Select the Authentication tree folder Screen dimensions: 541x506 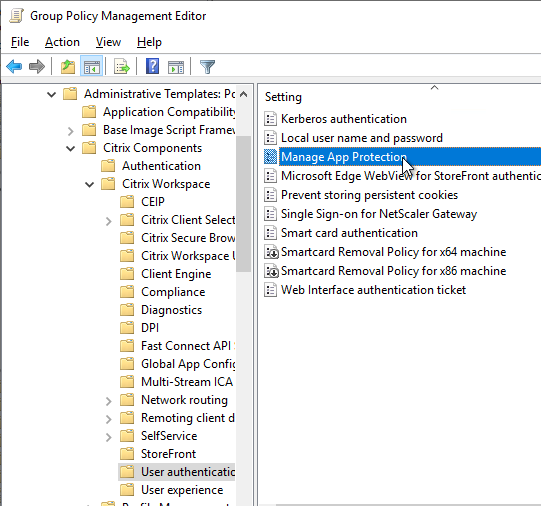[x=161, y=166]
